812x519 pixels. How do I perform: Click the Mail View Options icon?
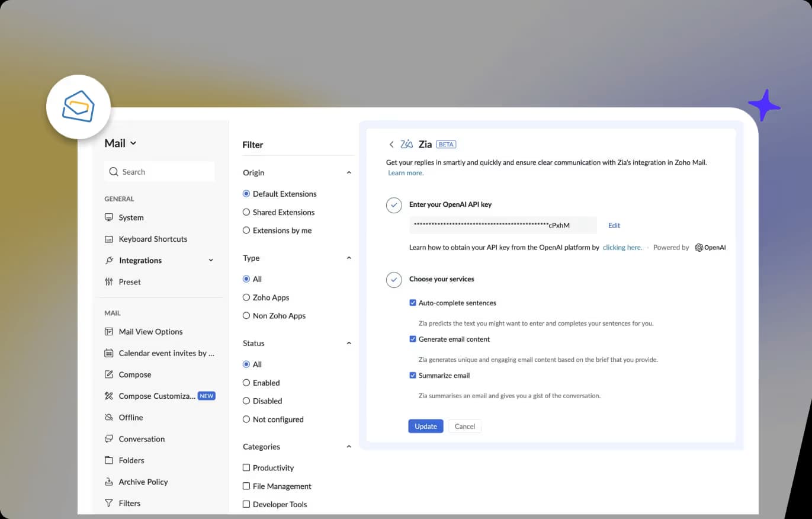tap(109, 332)
